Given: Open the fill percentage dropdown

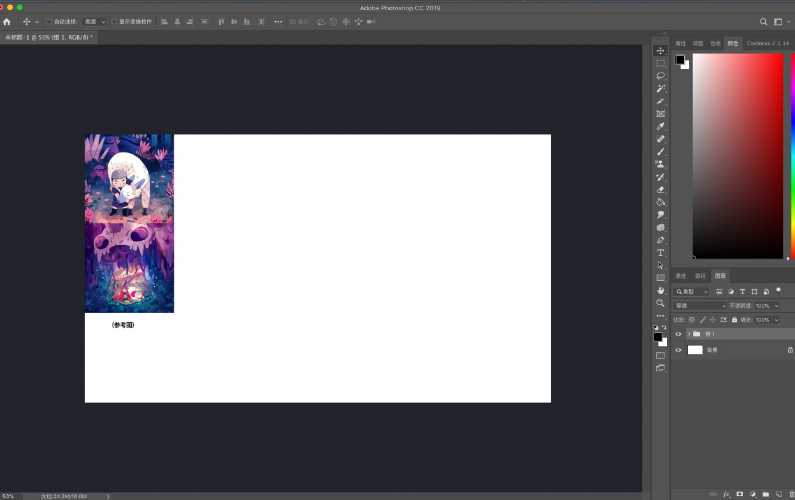Looking at the screenshot, I should click(x=776, y=320).
